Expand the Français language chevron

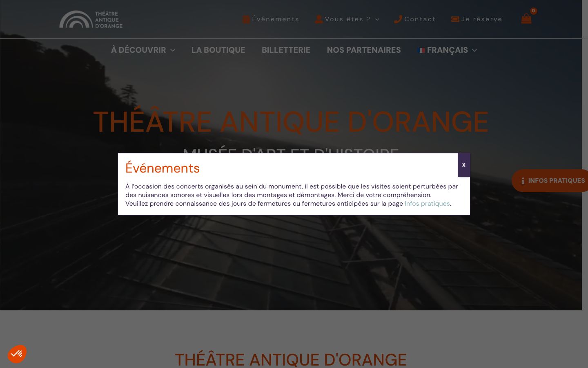pos(474,50)
